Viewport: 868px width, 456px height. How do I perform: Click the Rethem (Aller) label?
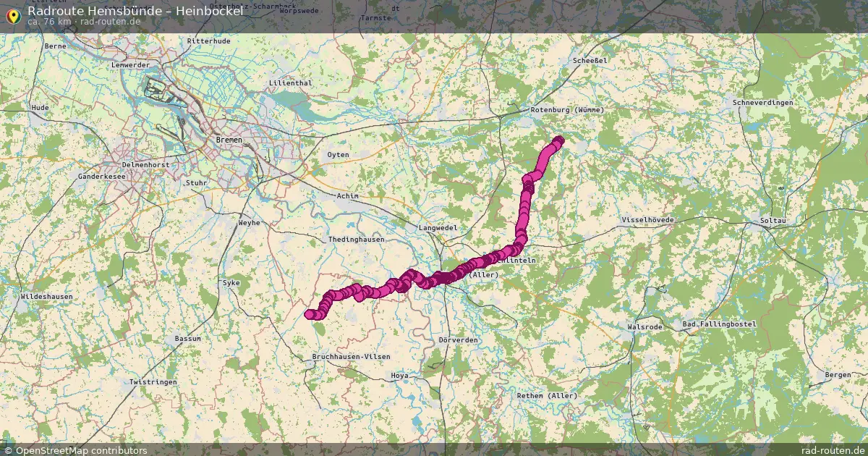click(547, 396)
